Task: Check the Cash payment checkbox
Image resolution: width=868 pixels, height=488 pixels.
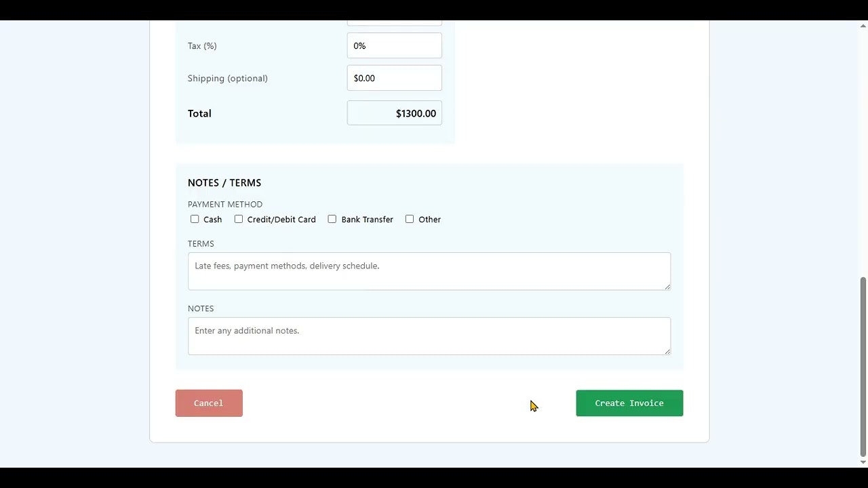Action: point(195,219)
